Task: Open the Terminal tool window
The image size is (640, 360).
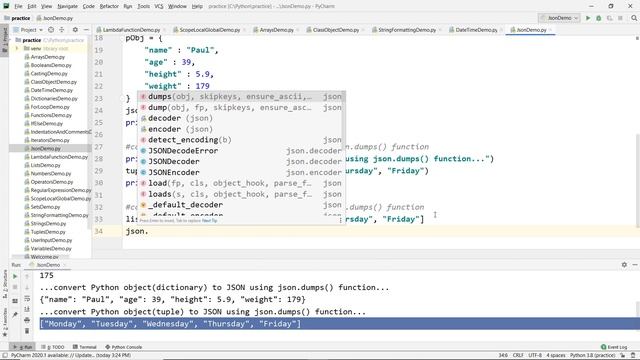Action: (84, 347)
